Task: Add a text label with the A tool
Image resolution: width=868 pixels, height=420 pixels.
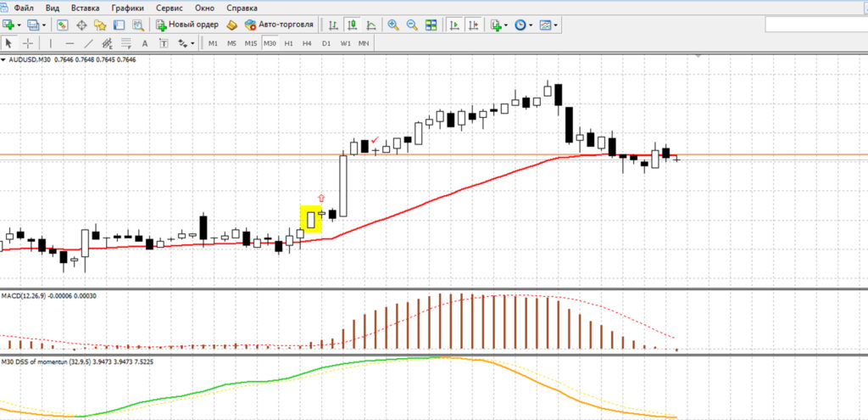Action: 145,43
